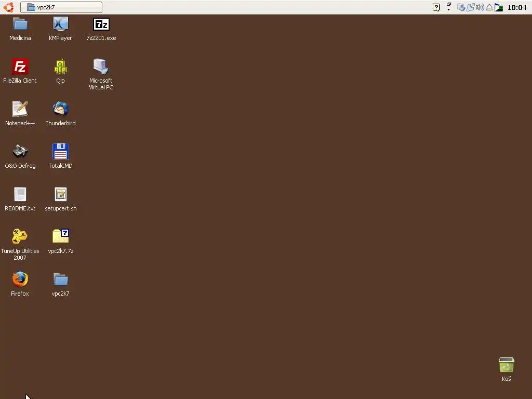Select the O&O Defrag icon
532x399 pixels.
click(x=20, y=152)
